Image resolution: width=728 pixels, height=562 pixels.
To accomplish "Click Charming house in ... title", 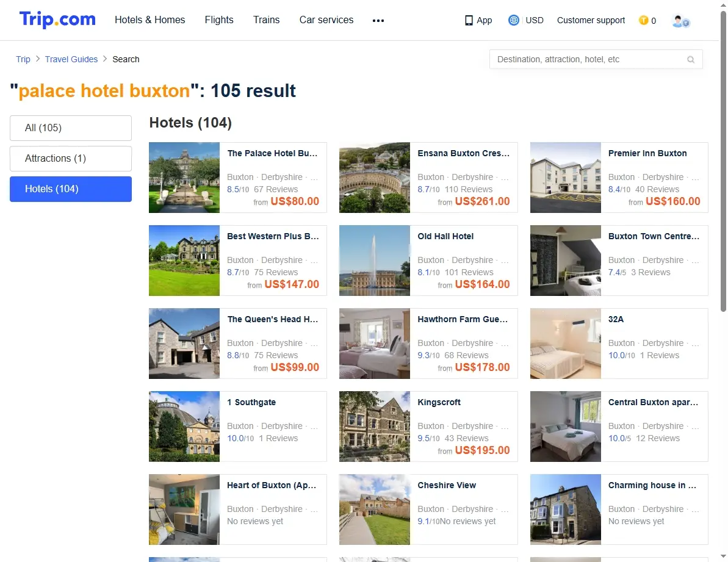I will pyautogui.click(x=652, y=486).
